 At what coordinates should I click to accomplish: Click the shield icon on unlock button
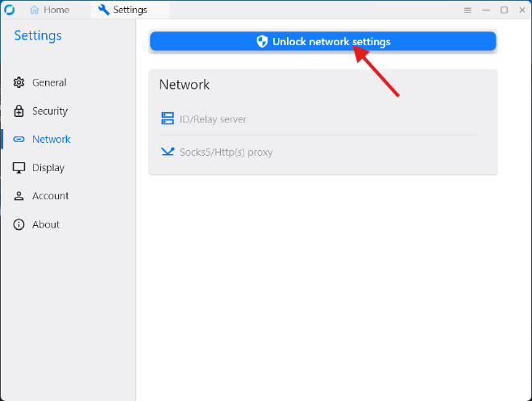(262, 42)
